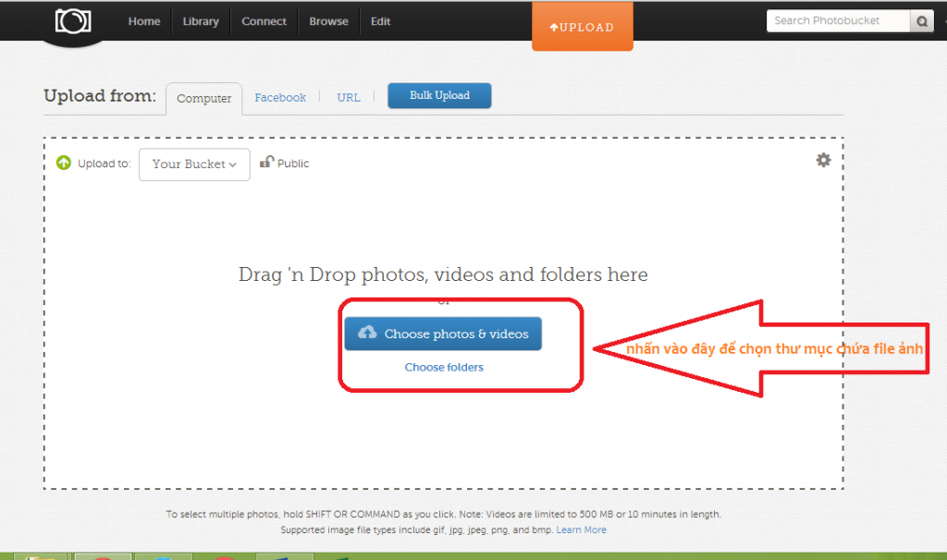
Task: Switch to the Facebook upload tab
Action: (x=280, y=97)
